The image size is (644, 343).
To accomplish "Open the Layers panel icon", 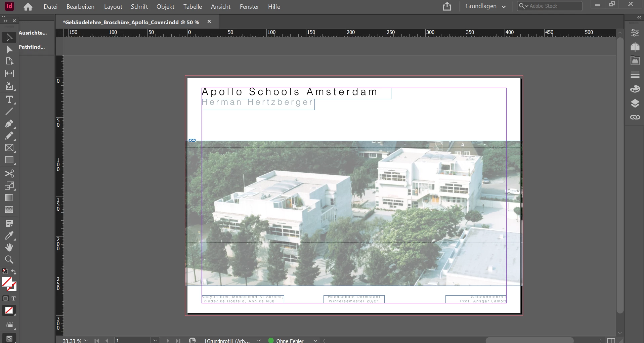I will pos(635,103).
